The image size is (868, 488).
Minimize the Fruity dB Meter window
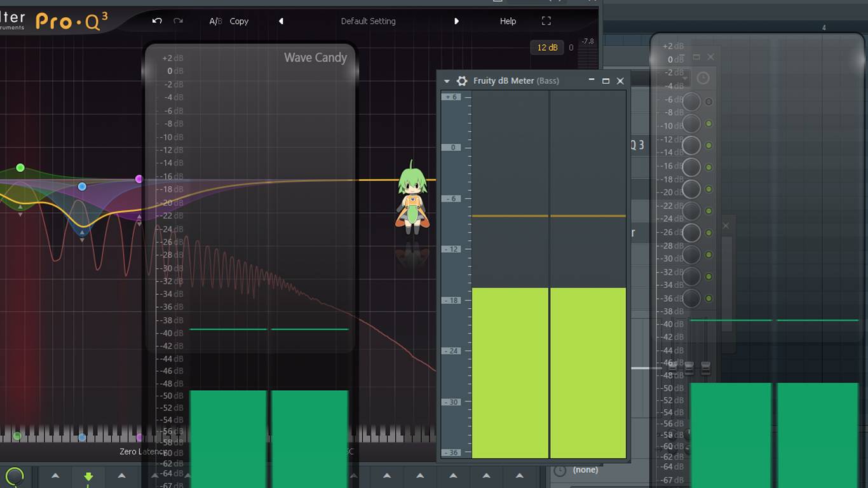(x=592, y=81)
